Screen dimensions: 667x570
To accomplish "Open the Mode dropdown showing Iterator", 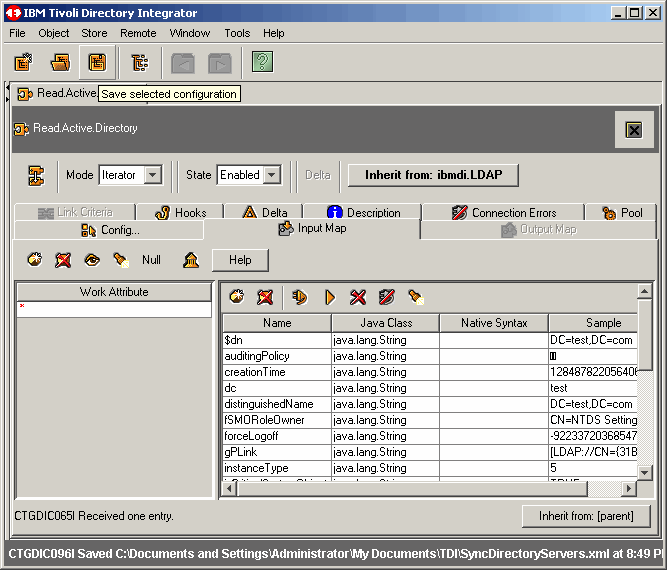I will pyautogui.click(x=152, y=175).
